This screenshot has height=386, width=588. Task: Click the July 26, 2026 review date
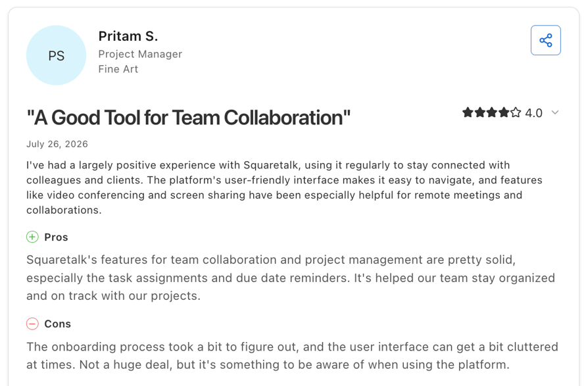[57, 144]
